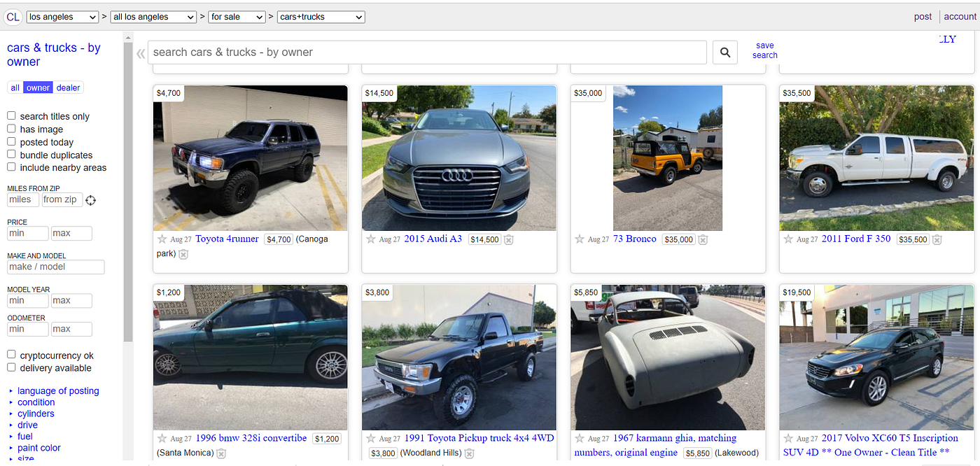980x466 pixels.
Task: Click the from zip field
Action: pyautogui.click(x=62, y=200)
